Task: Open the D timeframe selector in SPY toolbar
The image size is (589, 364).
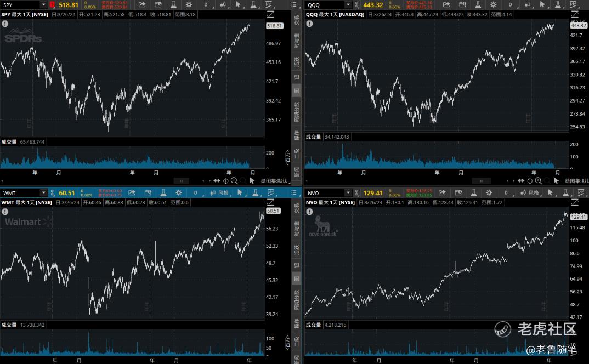Action: [x=206, y=4]
